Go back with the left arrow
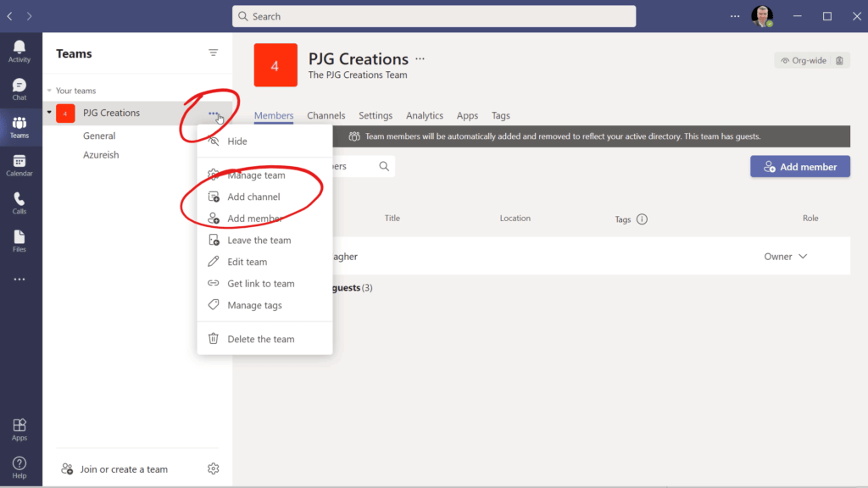 pos(10,16)
